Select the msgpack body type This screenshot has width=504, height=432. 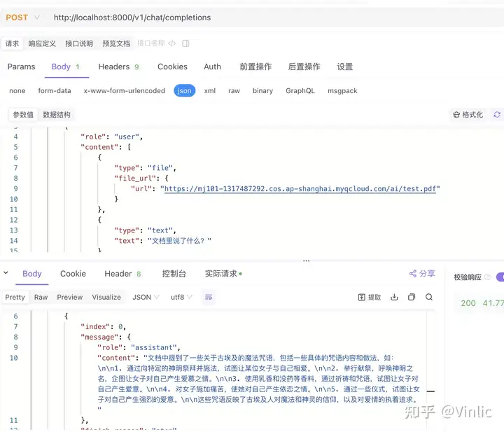coord(342,90)
